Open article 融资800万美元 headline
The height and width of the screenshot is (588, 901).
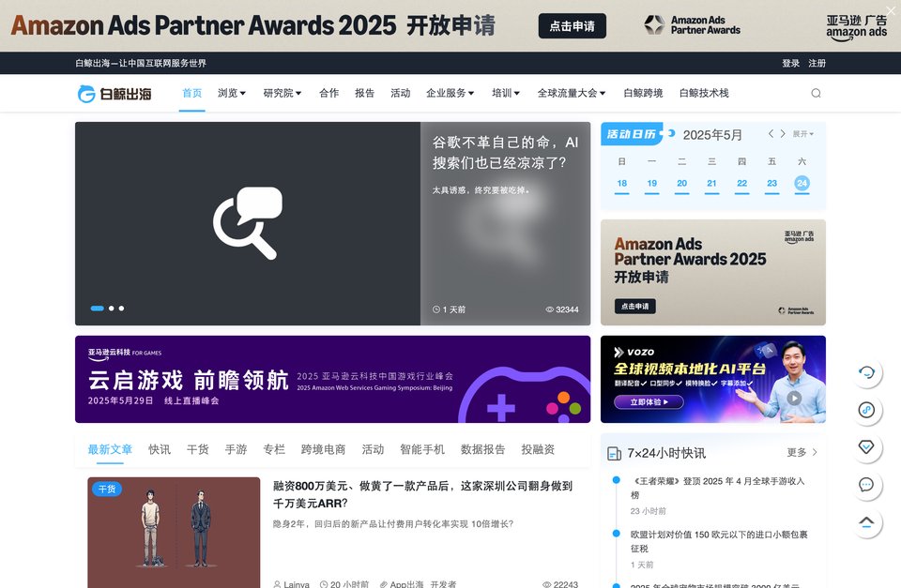[x=422, y=494]
